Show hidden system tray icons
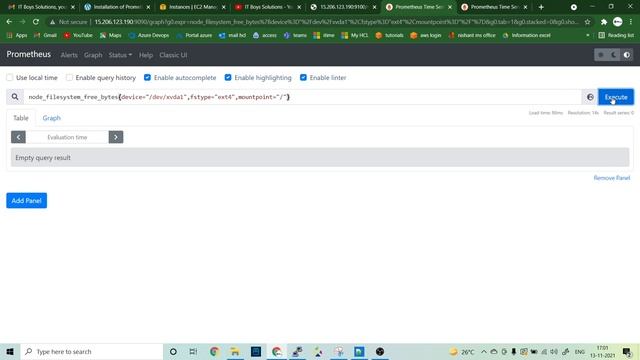640x360 pixels. pyautogui.click(x=484, y=351)
